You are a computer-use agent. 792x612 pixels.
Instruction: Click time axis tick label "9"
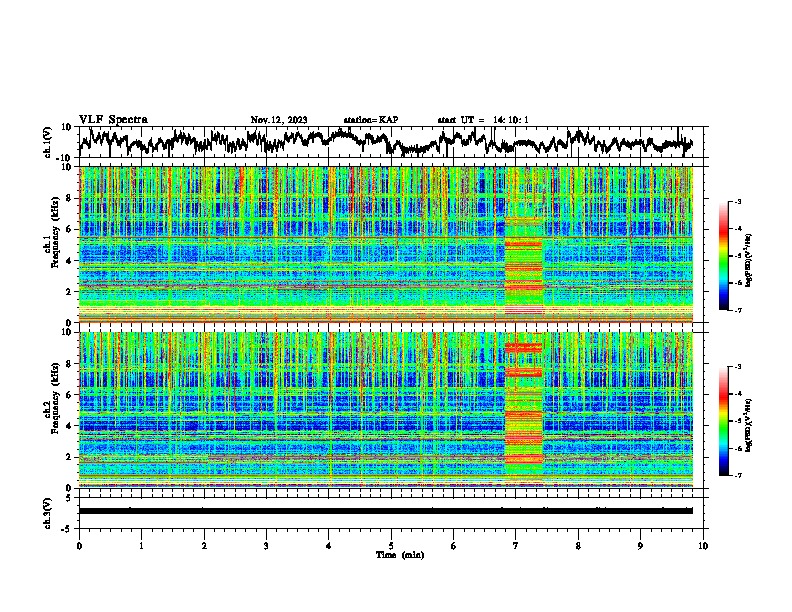[640, 546]
